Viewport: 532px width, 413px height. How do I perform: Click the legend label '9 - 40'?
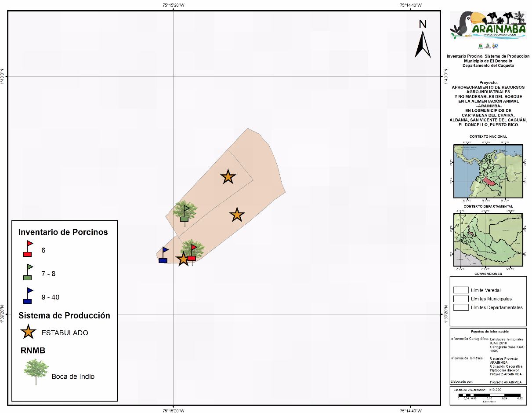coord(51,297)
